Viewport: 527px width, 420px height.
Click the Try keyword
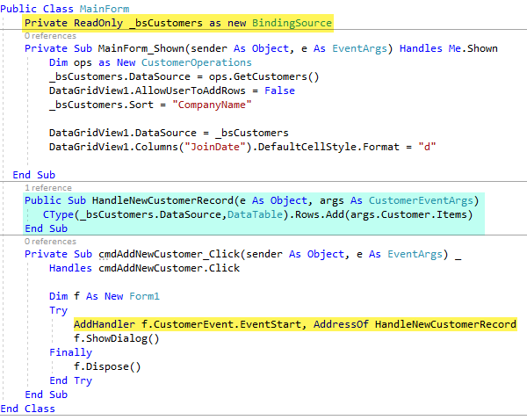pyautogui.click(x=59, y=311)
